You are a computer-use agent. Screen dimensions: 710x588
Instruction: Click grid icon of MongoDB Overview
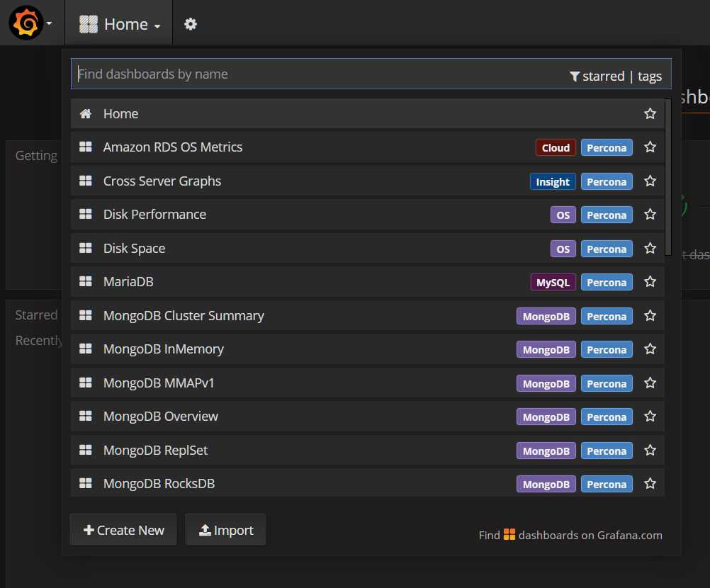point(86,416)
